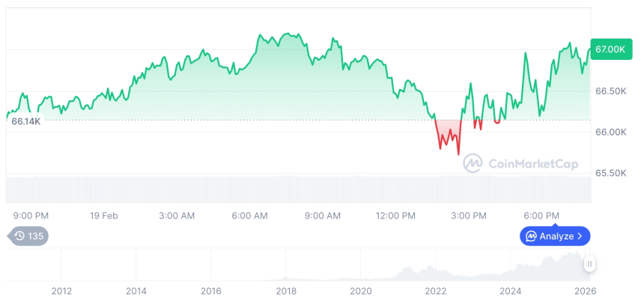This screenshot has height=300, width=644.
Task: Jump to 2020 on the overview timeline
Action: tap(360, 290)
